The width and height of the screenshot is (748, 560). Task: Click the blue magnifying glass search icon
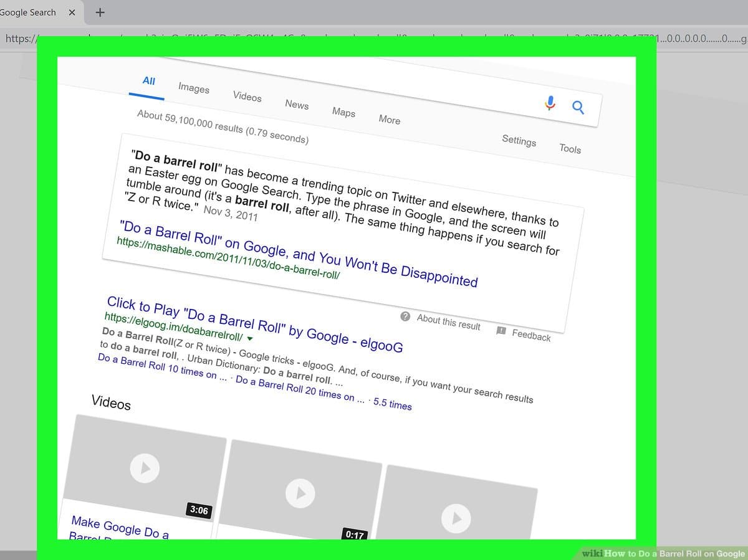[x=578, y=107]
